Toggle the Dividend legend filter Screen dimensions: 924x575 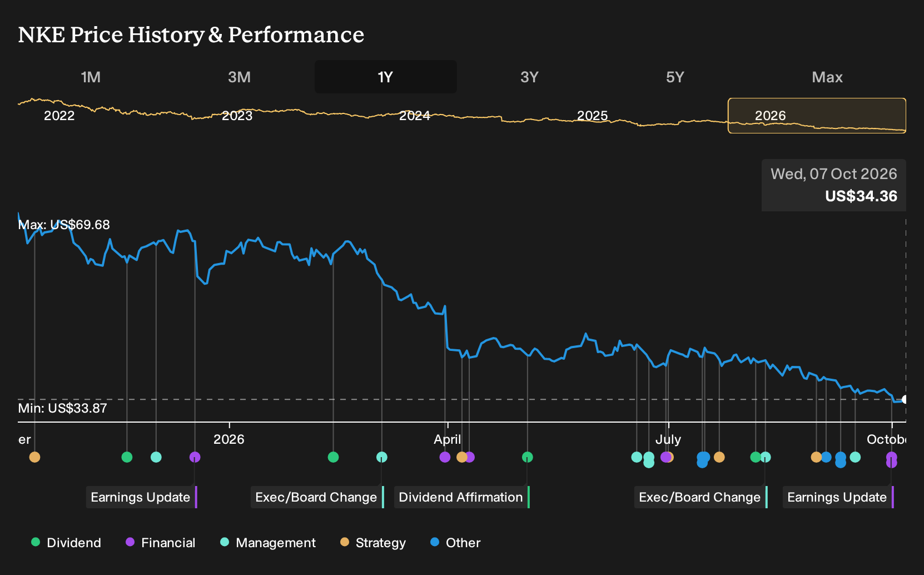pos(66,543)
